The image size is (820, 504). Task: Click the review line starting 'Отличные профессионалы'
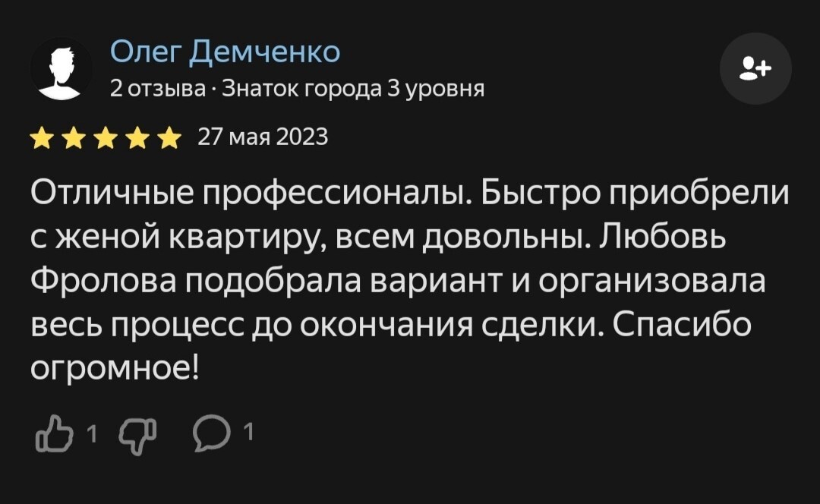pos(410,194)
